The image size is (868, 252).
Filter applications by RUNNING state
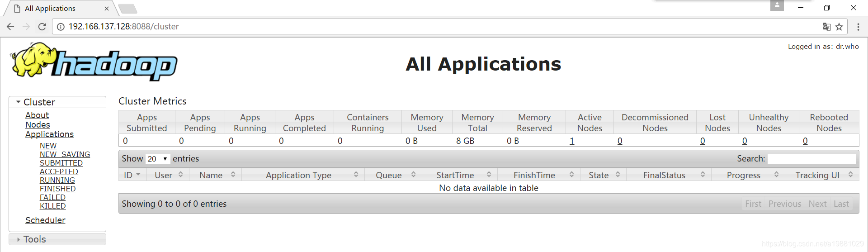(x=57, y=180)
